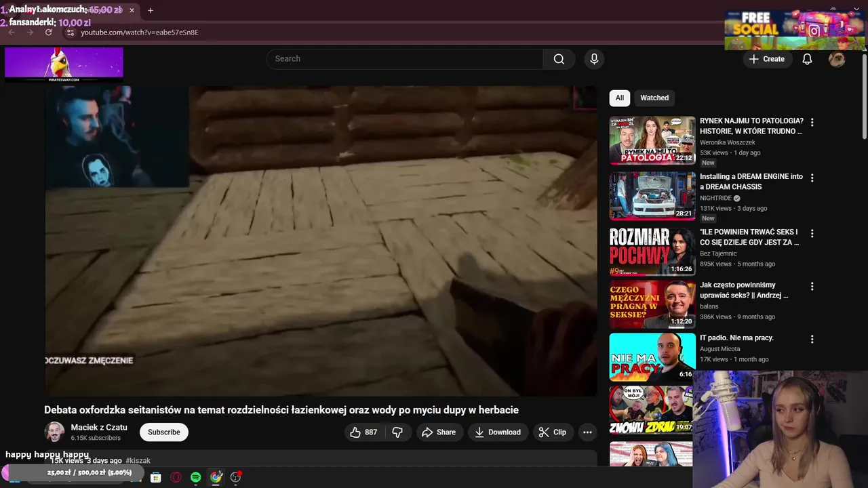
Task: Open the #kiszak hashtag link
Action: (x=138, y=461)
